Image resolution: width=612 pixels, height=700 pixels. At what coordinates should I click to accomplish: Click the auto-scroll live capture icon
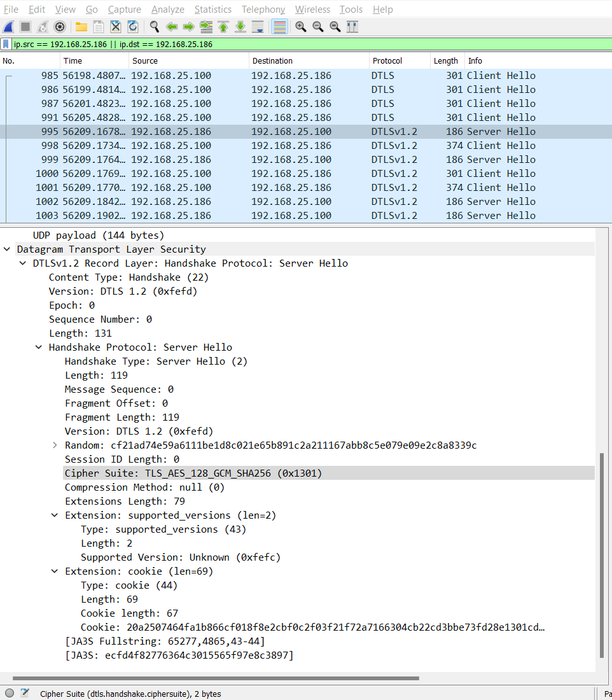(258, 27)
